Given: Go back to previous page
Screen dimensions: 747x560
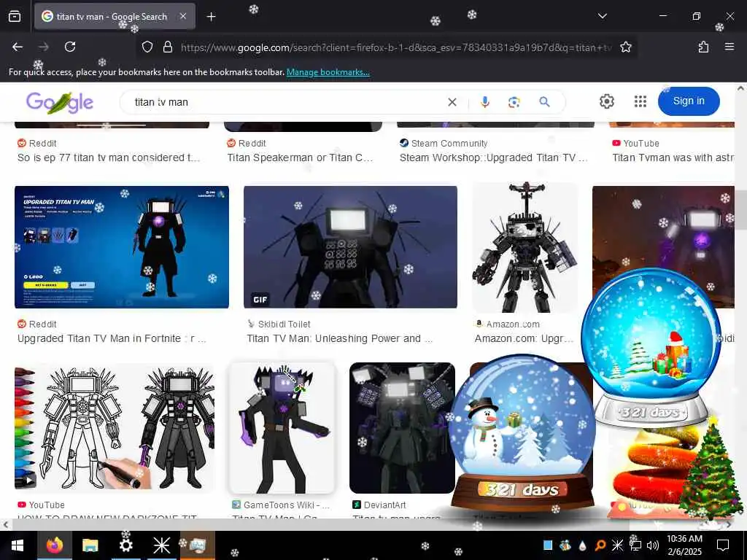Looking at the screenshot, I should 18,47.
